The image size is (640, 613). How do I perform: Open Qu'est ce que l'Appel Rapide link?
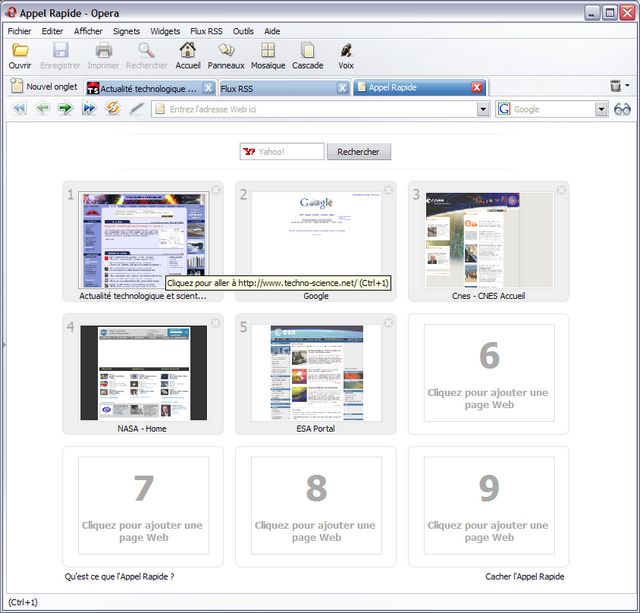point(119,577)
